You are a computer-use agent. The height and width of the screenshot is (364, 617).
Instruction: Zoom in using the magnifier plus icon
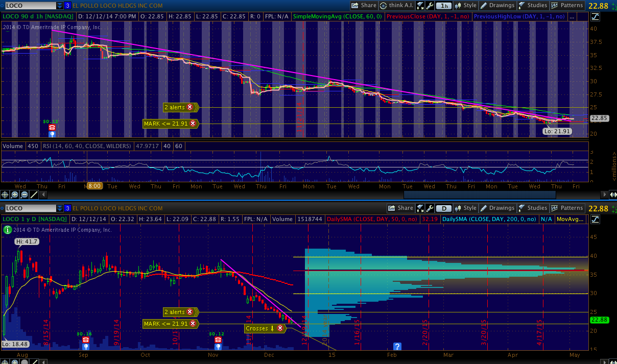point(15,195)
